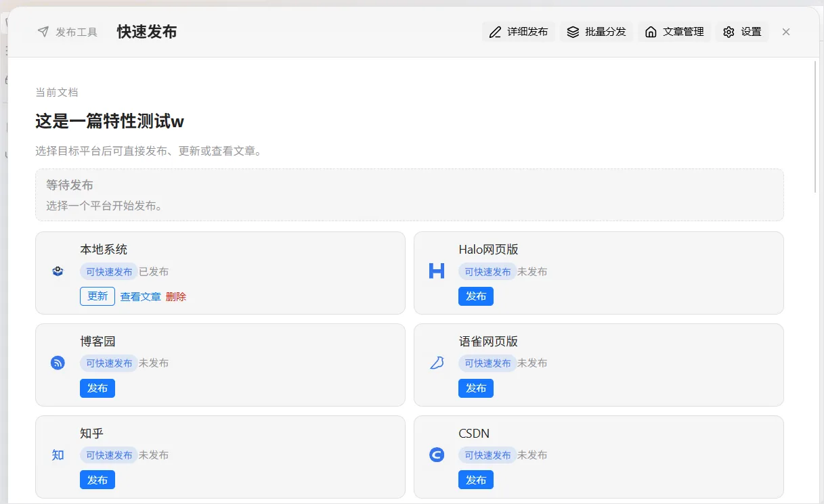824x504 pixels.
Task: Click the document title 这是一篇特性测试w
Action: pyautogui.click(x=110, y=122)
